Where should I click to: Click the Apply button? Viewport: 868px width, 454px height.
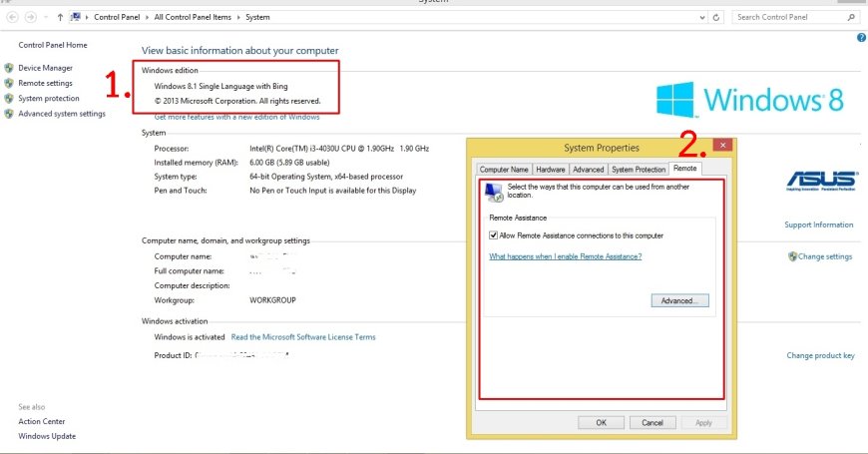tap(703, 422)
